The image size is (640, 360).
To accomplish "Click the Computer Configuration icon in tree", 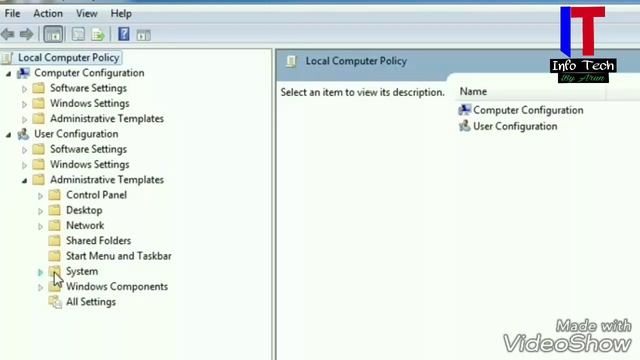I will pos(23,73).
